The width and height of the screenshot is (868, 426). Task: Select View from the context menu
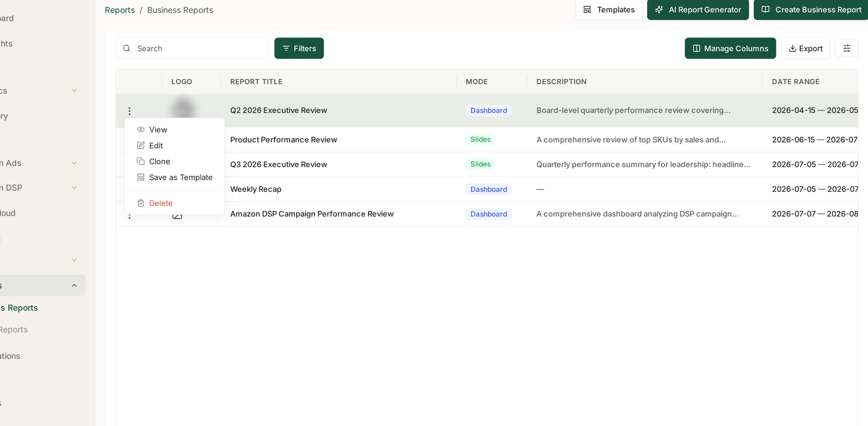tap(174, 130)
